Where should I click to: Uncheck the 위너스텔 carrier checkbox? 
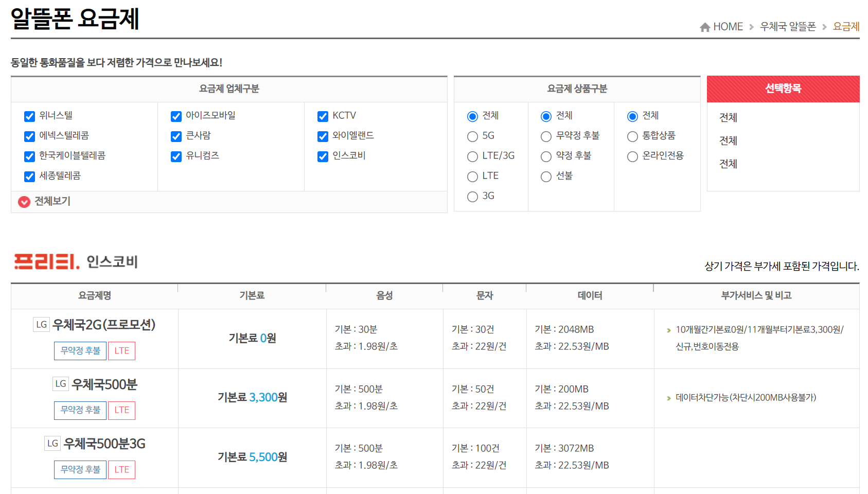(x=29, y=116)
